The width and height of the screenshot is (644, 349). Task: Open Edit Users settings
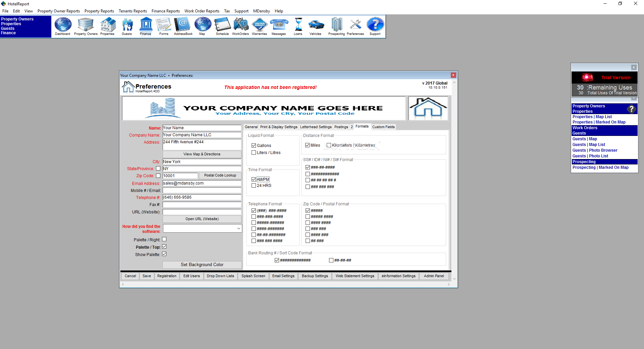[x=192, y=276]
